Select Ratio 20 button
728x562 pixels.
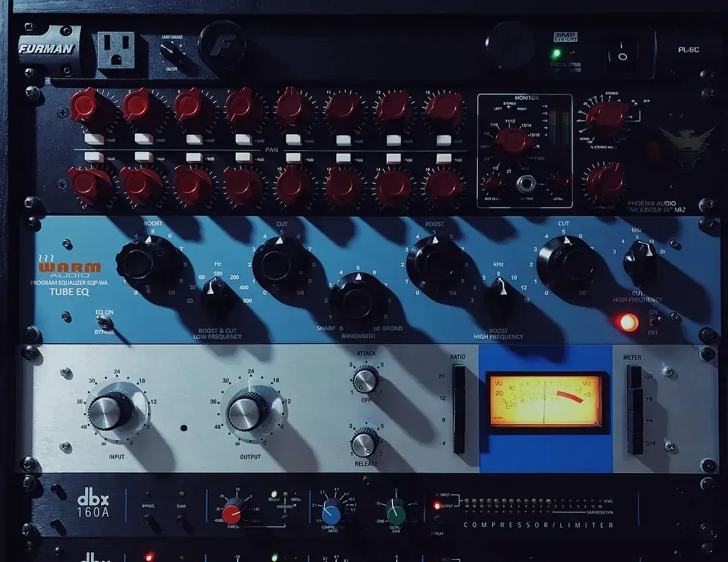click(458, 377)
